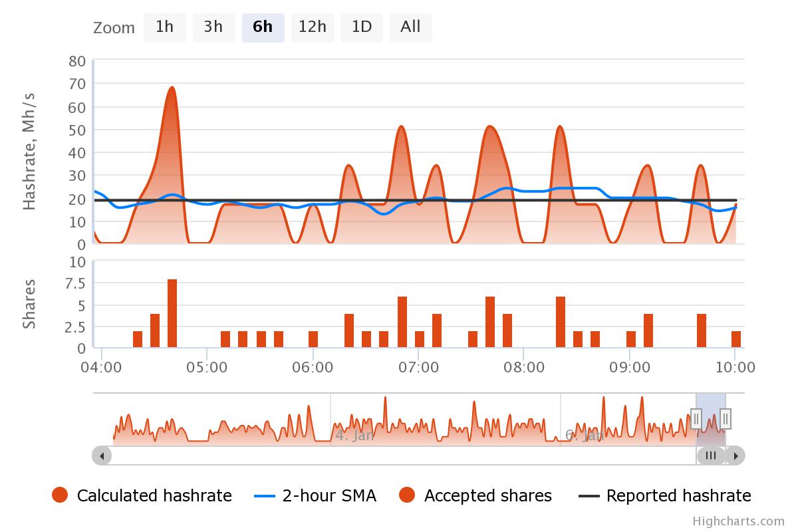Image resolution: width=798 pixels, height=532 pixels.
Task: Select the 3h zoom range
Action: click(213, 27)
